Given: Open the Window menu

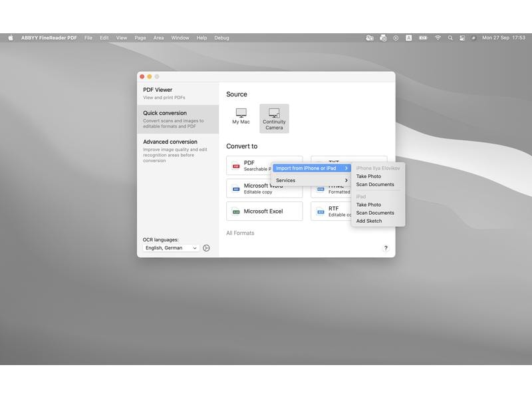Looking at the screenshot, I should pos(180,38).
